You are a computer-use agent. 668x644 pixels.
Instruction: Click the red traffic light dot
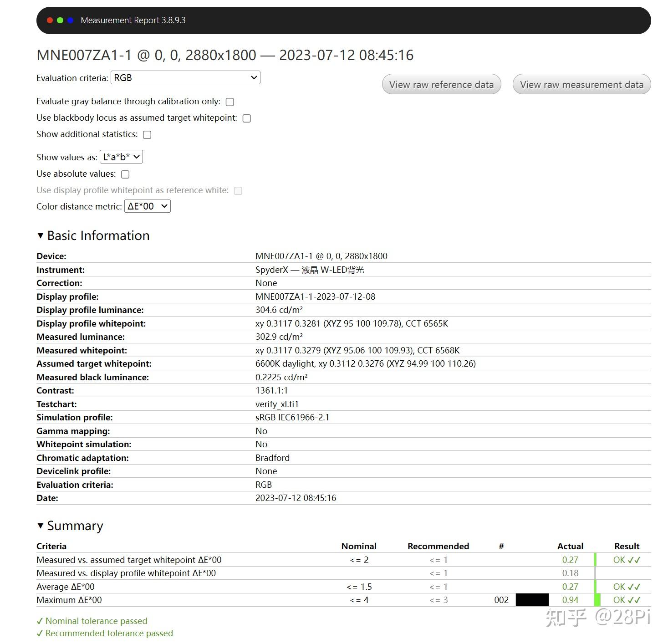49,20
